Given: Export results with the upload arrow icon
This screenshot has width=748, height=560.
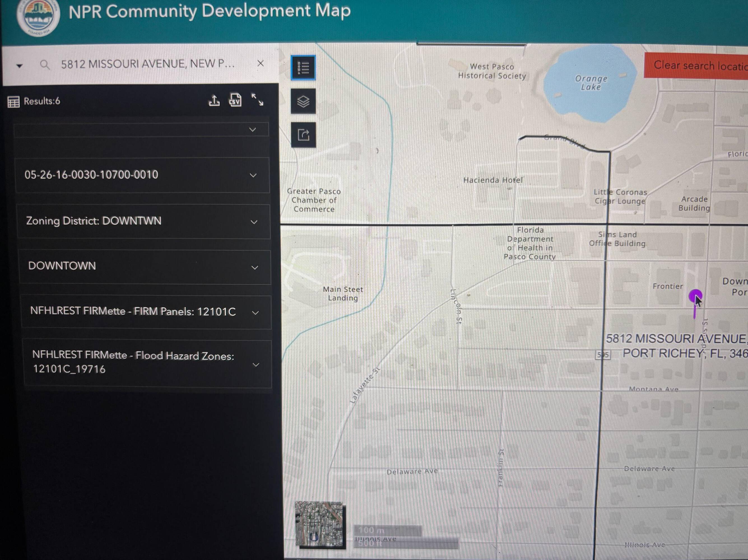Looking at the screenshot, I should click(214, 100).
